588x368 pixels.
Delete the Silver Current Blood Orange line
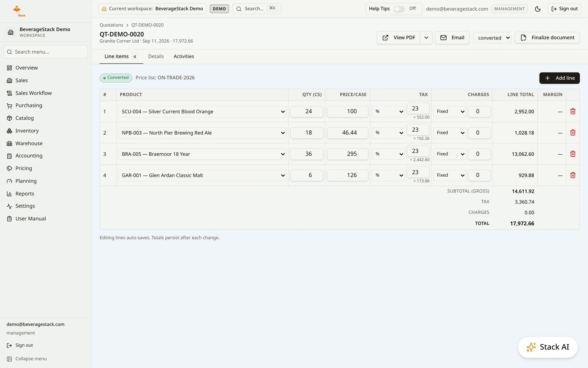point(573,111)
